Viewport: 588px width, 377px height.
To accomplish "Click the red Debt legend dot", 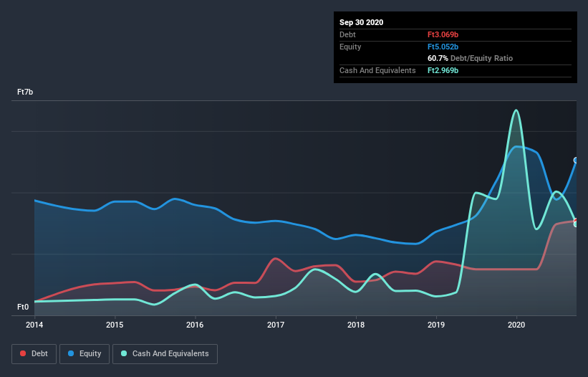I will coord(23,353).
